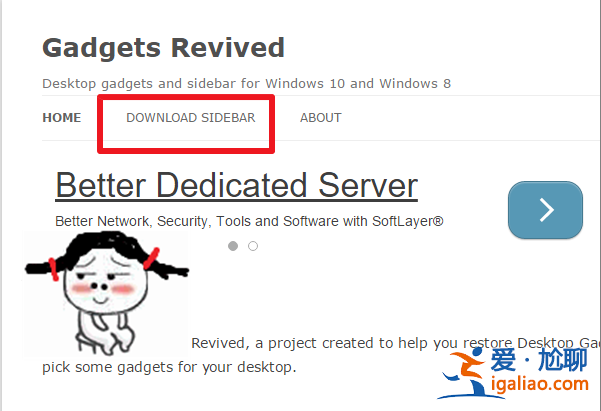Click the red highlight box's bottom border
Viewport: 601px width, 411px height.
click(x=186, y=150)
